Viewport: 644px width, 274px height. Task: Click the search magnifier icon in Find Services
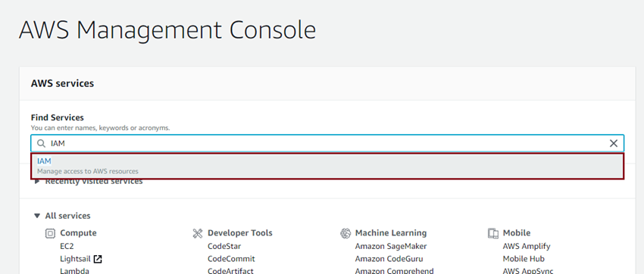[x=41, y=144]
